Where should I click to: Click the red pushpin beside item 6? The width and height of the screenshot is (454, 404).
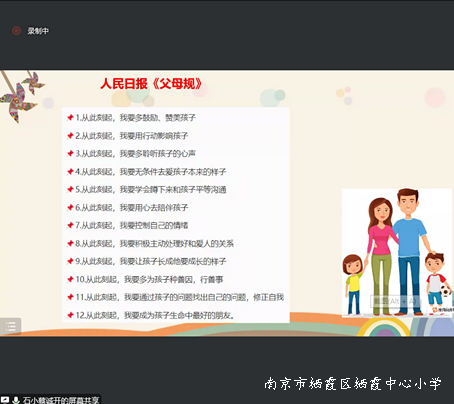(70, 208)
